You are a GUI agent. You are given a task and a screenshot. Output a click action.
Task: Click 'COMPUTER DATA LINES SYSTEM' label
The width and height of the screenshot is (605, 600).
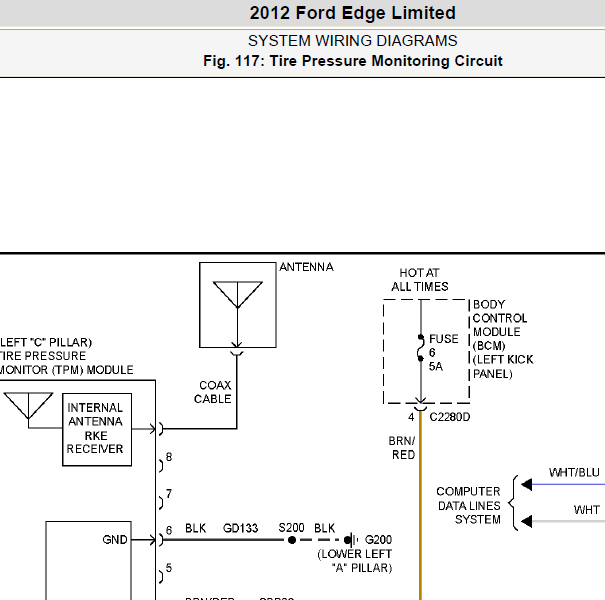coord(469,505)
